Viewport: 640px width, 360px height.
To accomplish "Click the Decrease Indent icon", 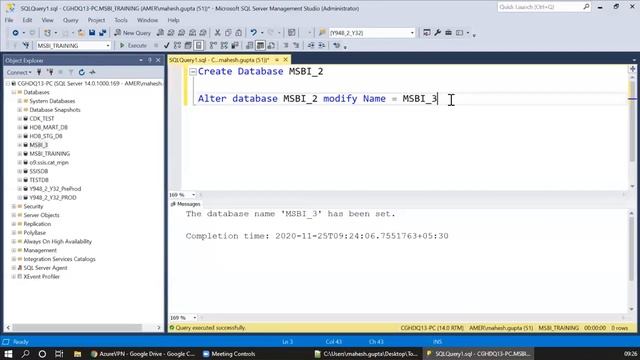I will pyautogui.click(x=311, y=45).
